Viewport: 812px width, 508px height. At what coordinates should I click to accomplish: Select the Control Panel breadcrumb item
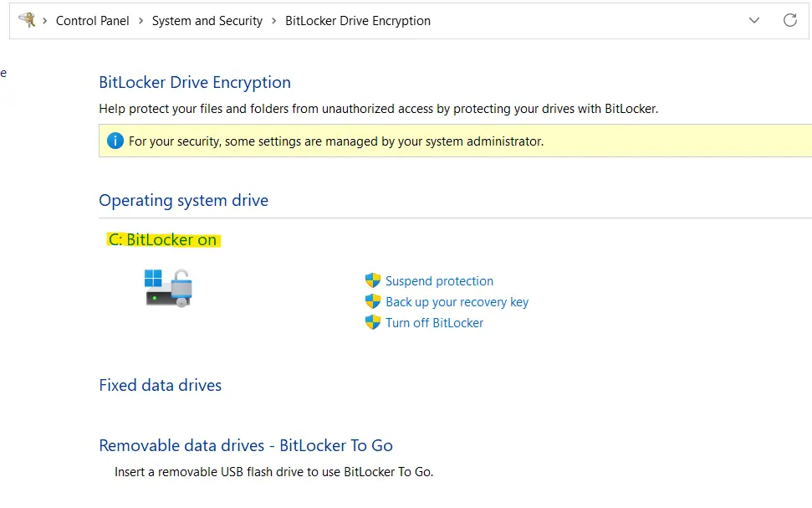tap(92, 20)
